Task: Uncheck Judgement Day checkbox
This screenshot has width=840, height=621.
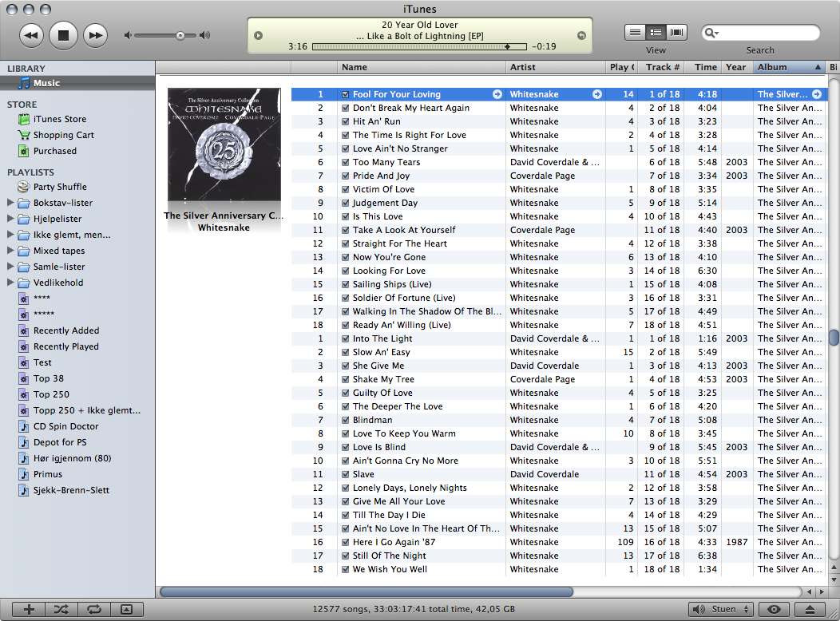Action: pyautogui.click(x=346, y=203)
